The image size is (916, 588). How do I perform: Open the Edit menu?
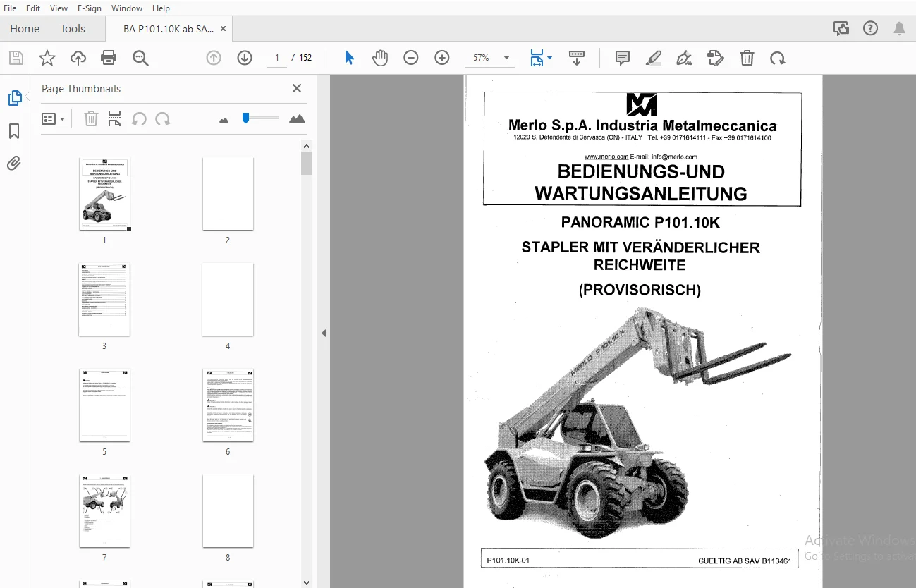33,8
